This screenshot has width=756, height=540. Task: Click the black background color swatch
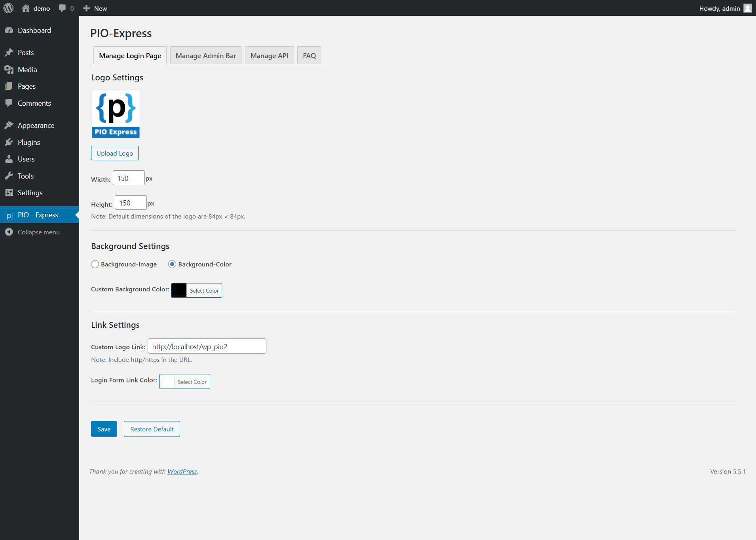(x=179, y=291)
